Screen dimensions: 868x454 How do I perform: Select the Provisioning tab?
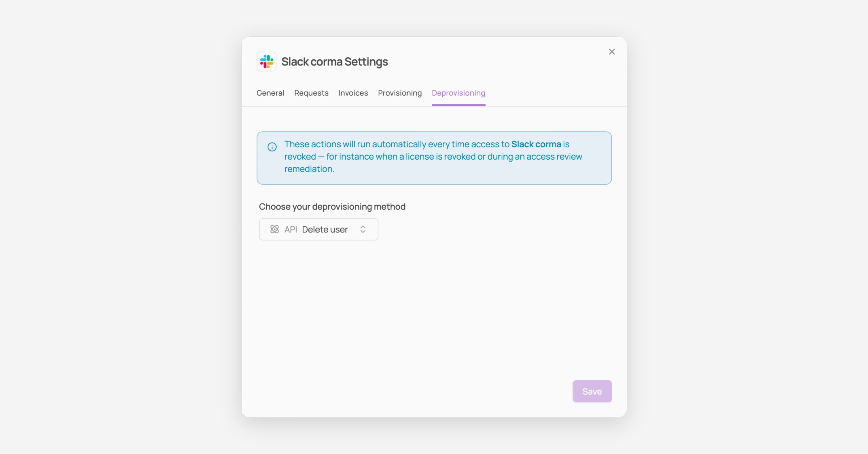(x=400, y=93)
